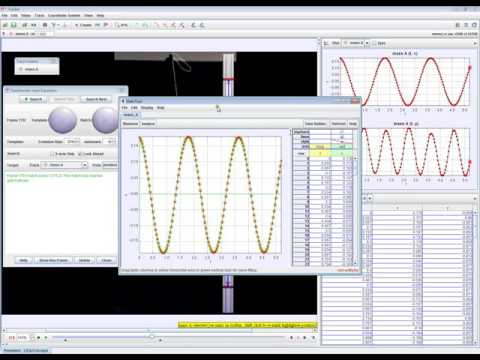The width and height of the screenshot is (480, 360).
Task: Click the Autotracker Help button
Action: click(x=24, y=260)
